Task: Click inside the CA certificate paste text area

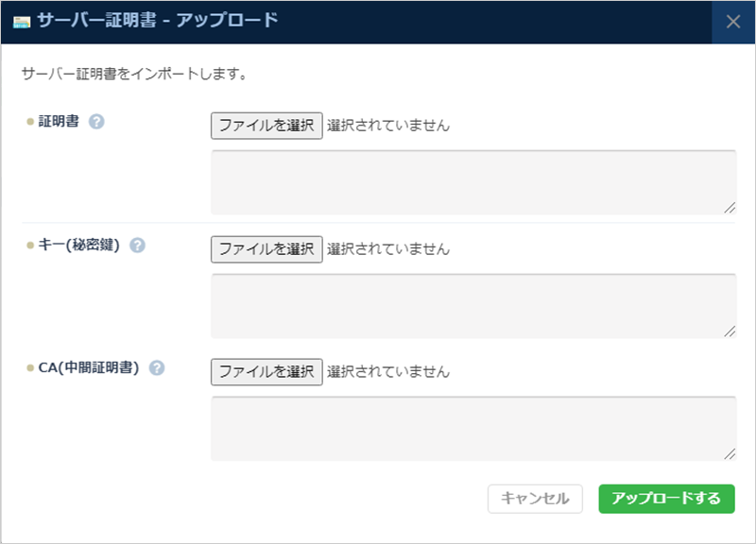Action: click(471, 425)
